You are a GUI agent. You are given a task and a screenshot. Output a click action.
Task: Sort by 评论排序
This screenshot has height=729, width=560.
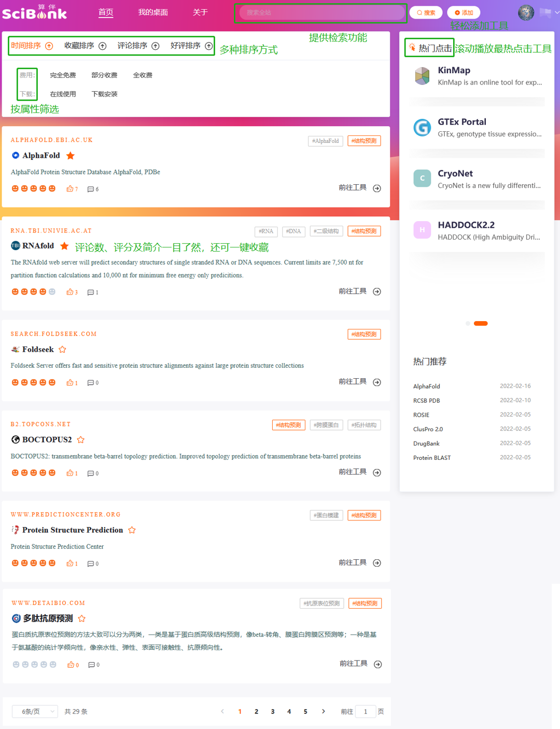coord(138,46)
